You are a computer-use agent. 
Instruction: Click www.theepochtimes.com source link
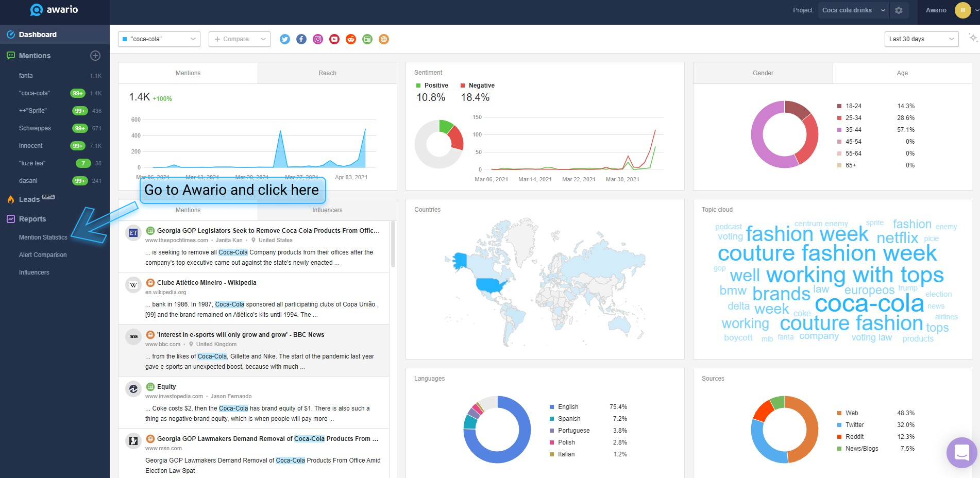point(177,240)
